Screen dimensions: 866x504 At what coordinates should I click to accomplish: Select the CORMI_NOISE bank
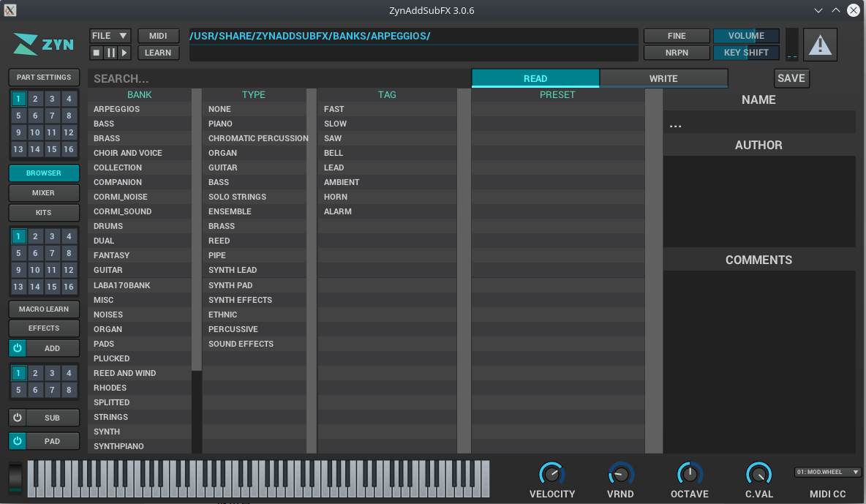pos(140,197)
